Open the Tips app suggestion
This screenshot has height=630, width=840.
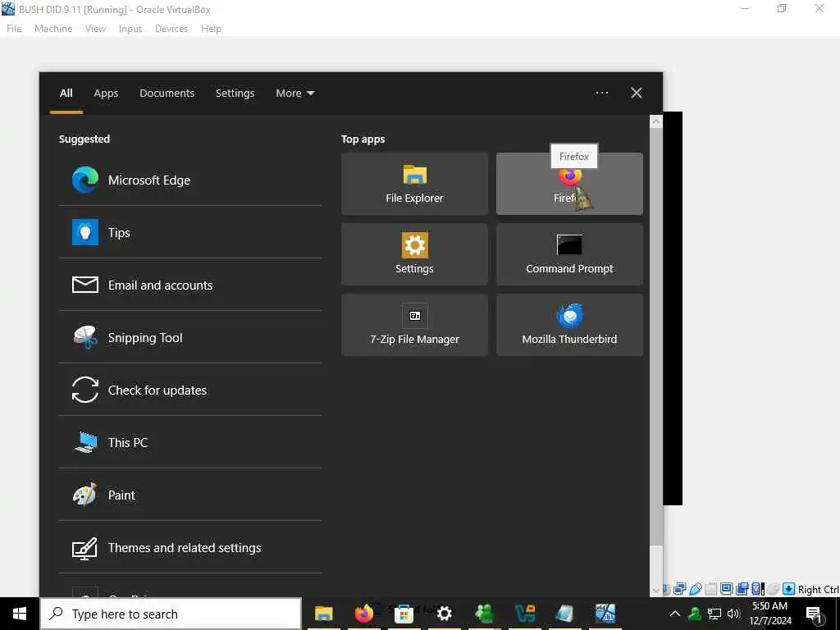(x=190, y=232)
